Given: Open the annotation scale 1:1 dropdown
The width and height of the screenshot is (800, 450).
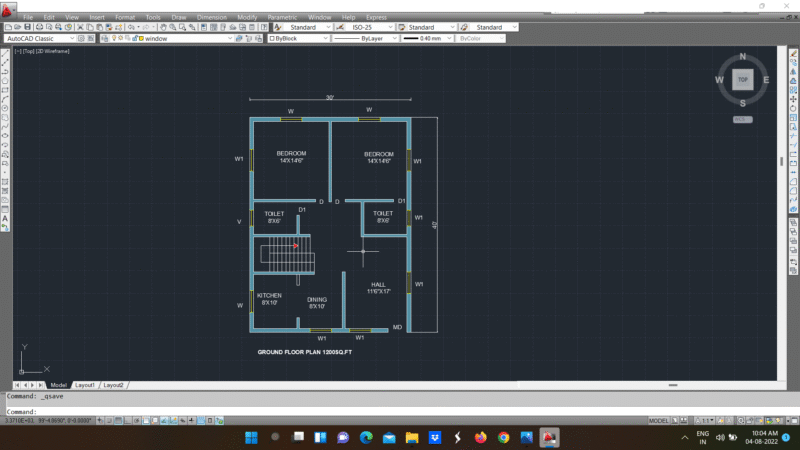Looking at the screenshot, I should [x=704, y=421].
